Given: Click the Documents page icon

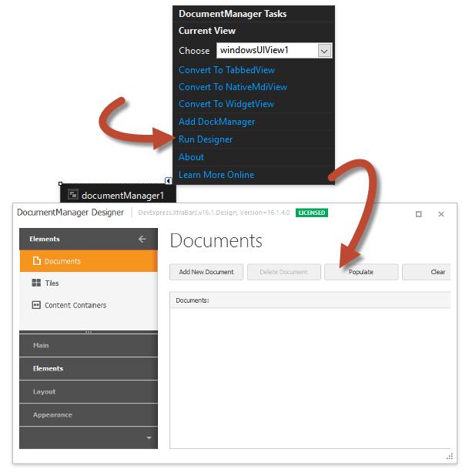Looking at the screenshot, I should click(37, 261).
